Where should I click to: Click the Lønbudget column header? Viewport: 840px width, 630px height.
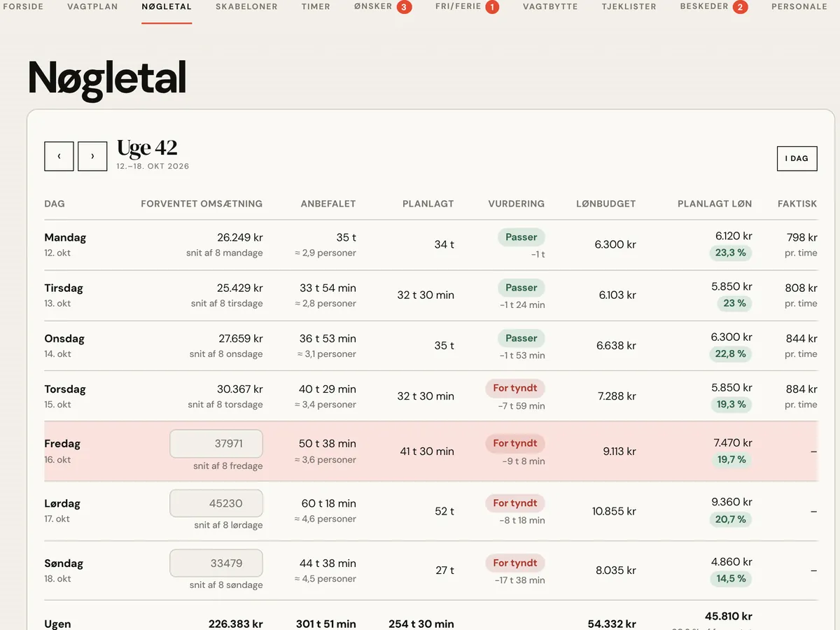coord(606,204)
